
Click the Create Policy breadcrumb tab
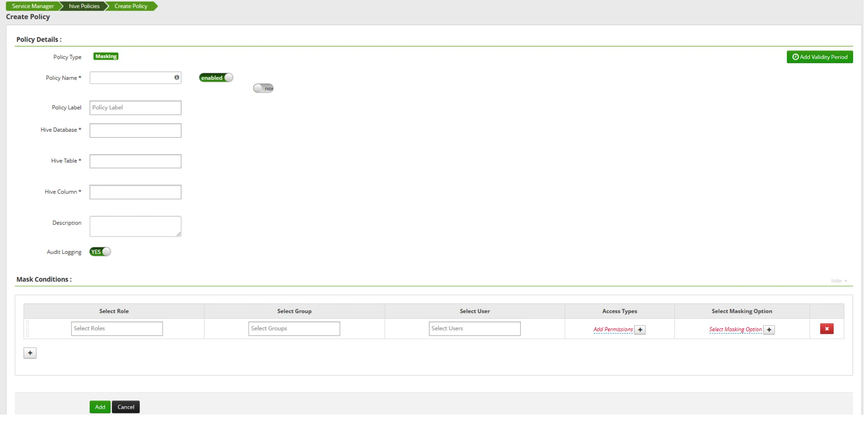pos(131,5)
